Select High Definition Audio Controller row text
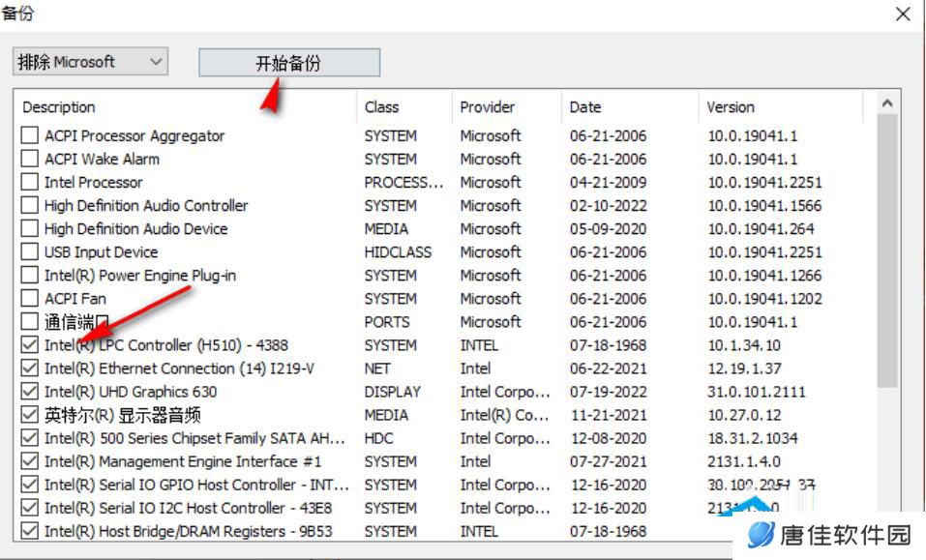This screenshot has height=560, width=926. [146, 205]
